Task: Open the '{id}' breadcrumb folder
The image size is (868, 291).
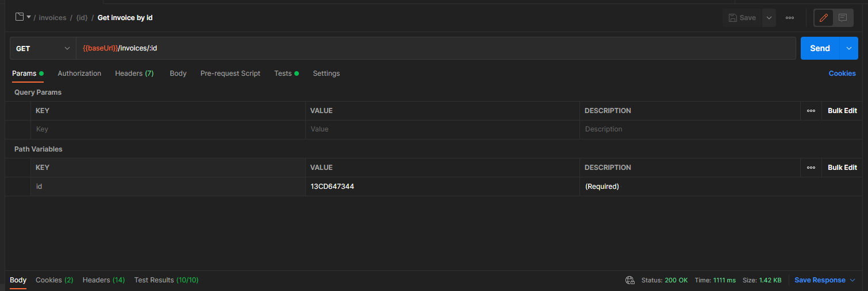Action: 82,18
